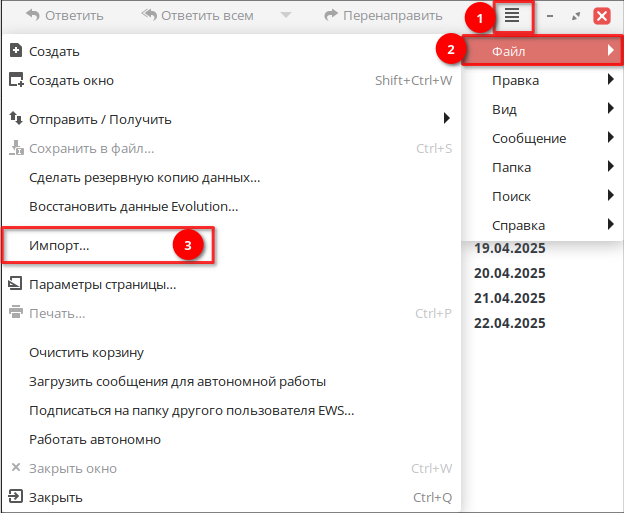This screenshot has width=624, height=513.
Task: Expand the File submenu arrow
Action: click(x=611, y=50)
